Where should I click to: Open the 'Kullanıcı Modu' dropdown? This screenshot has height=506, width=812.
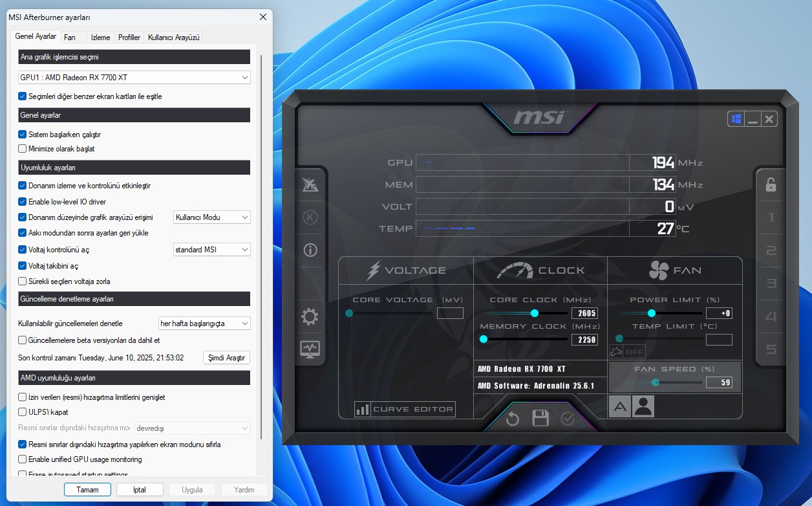(212, 217)
